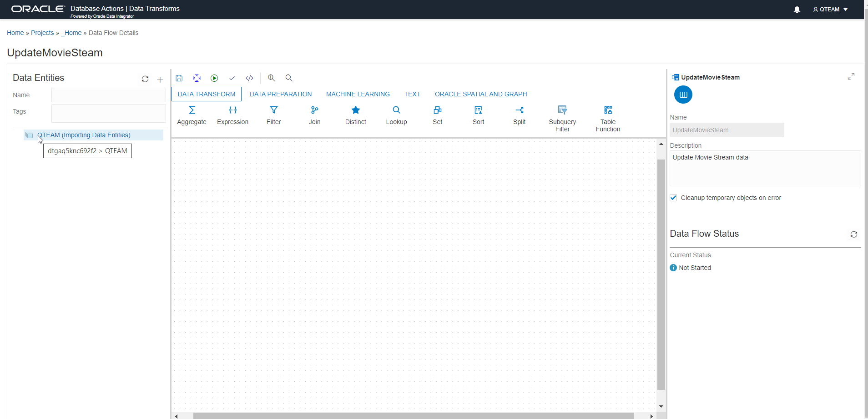Select the Aggregate transform tool

pos(192,115)
